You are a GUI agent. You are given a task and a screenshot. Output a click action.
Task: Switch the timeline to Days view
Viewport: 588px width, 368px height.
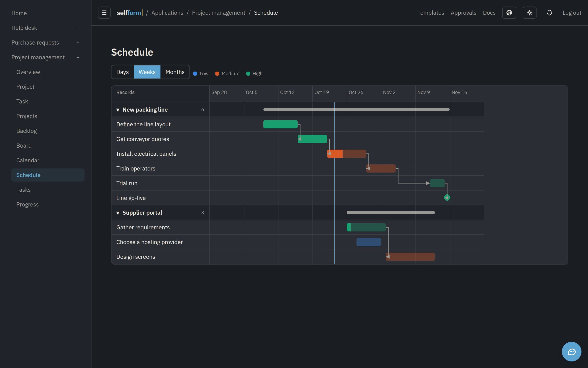[x=122, y=72]
